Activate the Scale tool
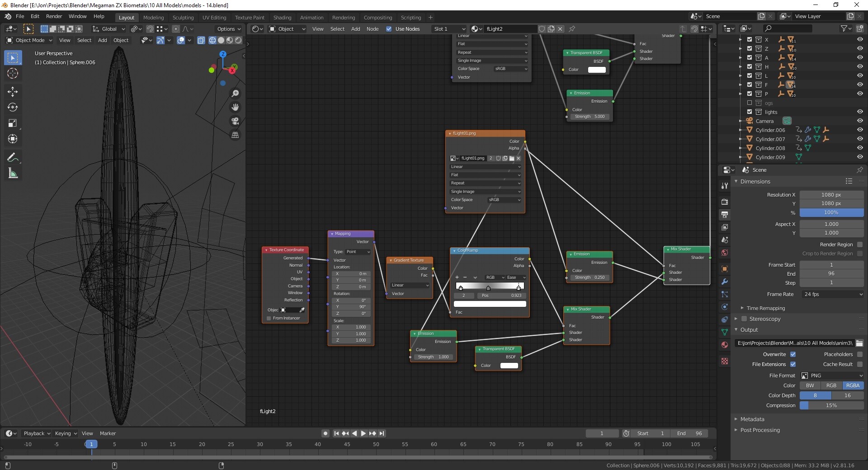This screenshot has height=470, width=868. tap(13, 123)
